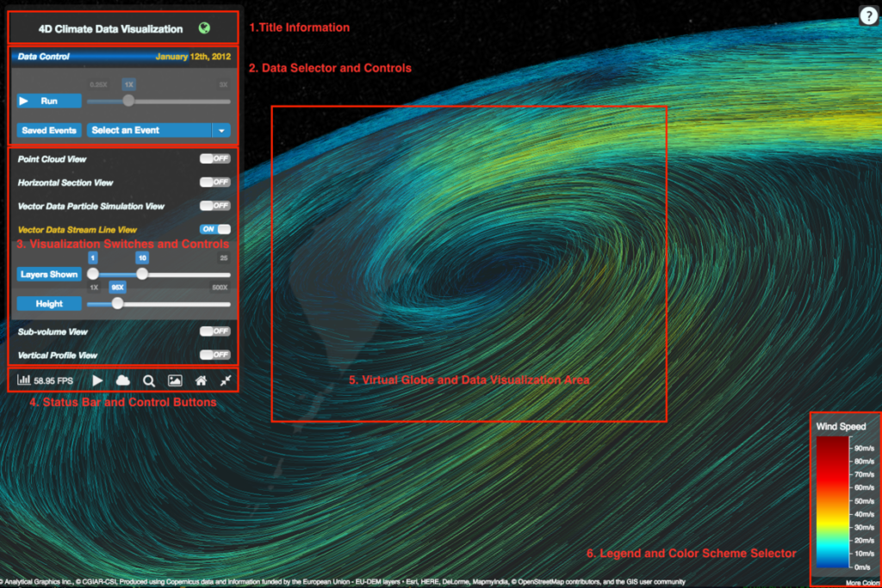Open the FPS statistics bar chart icon

coord(24,380)
